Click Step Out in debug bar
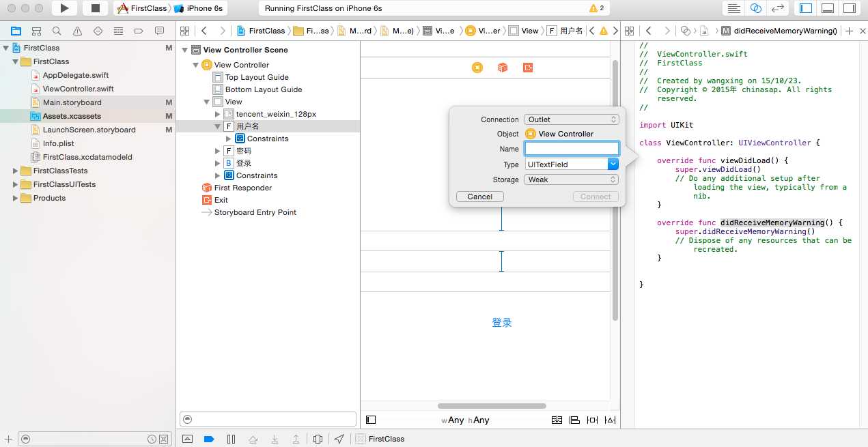This screenshot has height=447, width=868. 296,439
